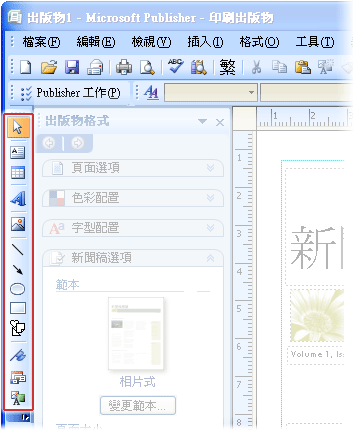This screenshot has width=360, height=433.
Task: Select the Insert Table tool
Action: pyautogui.click(x=18, y=173)
